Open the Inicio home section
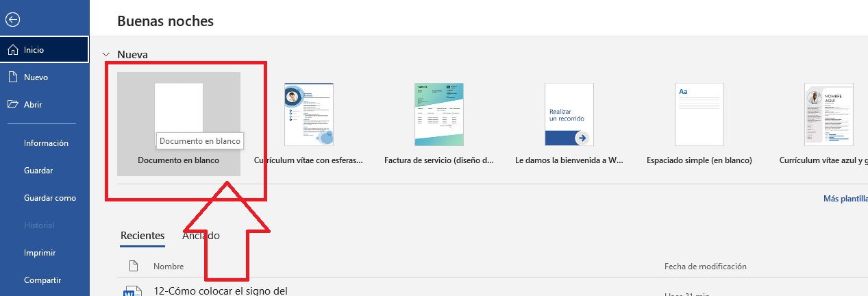868x296 pixels. pos(45,49)
